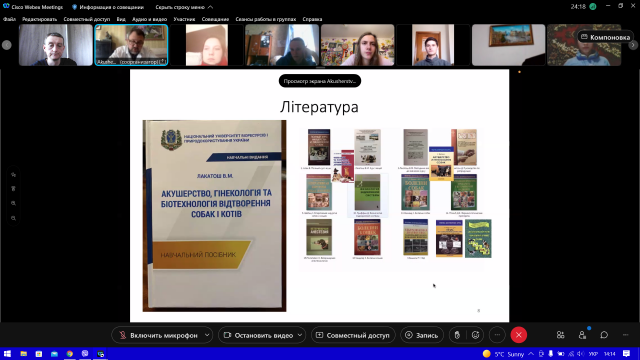Click taskbar volume speaker icon

(580, 354)
